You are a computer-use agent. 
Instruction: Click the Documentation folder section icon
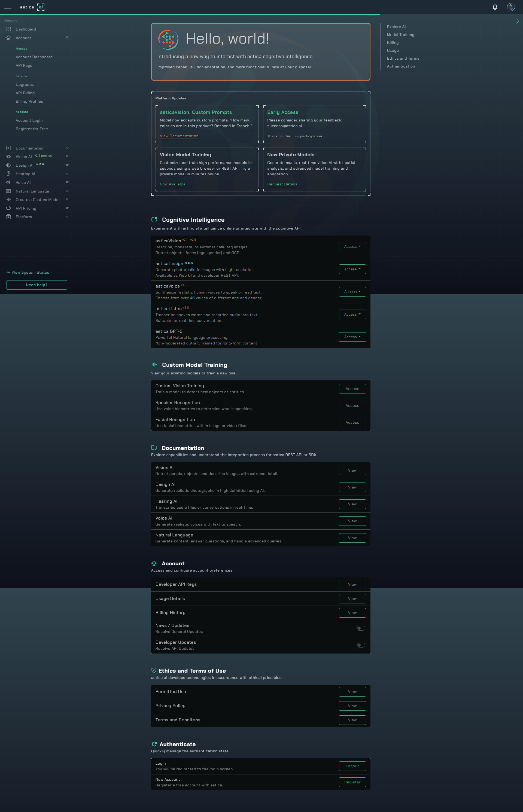[154, 448]
